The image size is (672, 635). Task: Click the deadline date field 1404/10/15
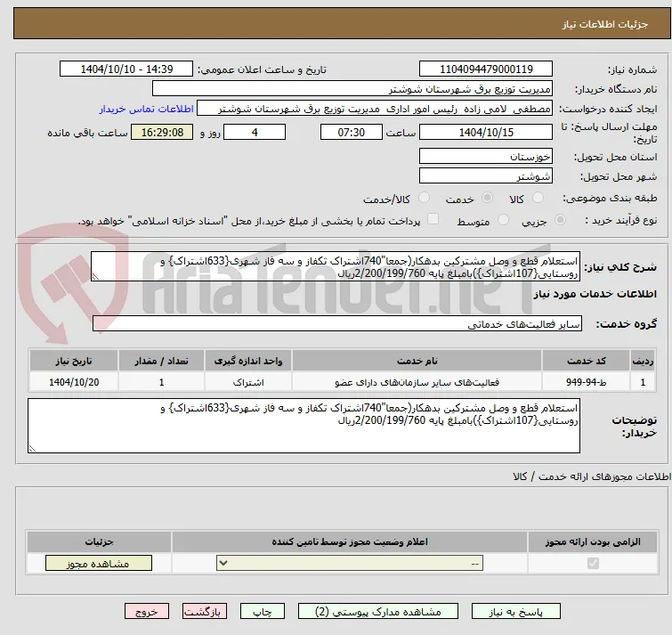pos(486,132)
